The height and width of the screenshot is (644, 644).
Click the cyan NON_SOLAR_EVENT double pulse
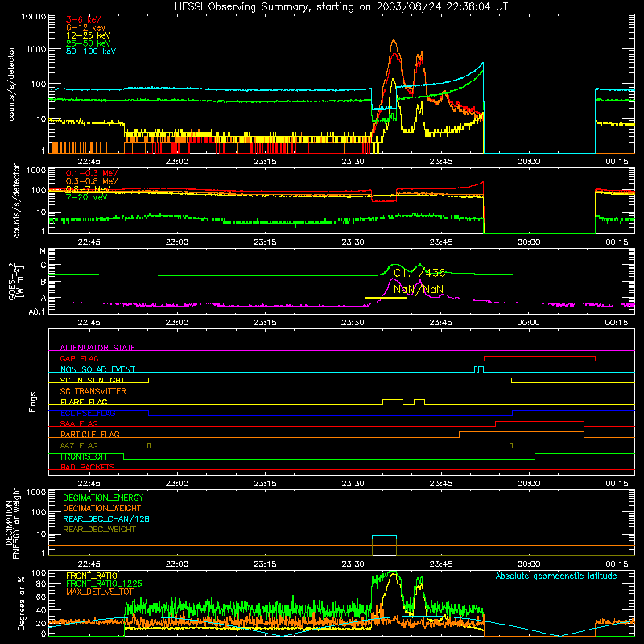479,369
